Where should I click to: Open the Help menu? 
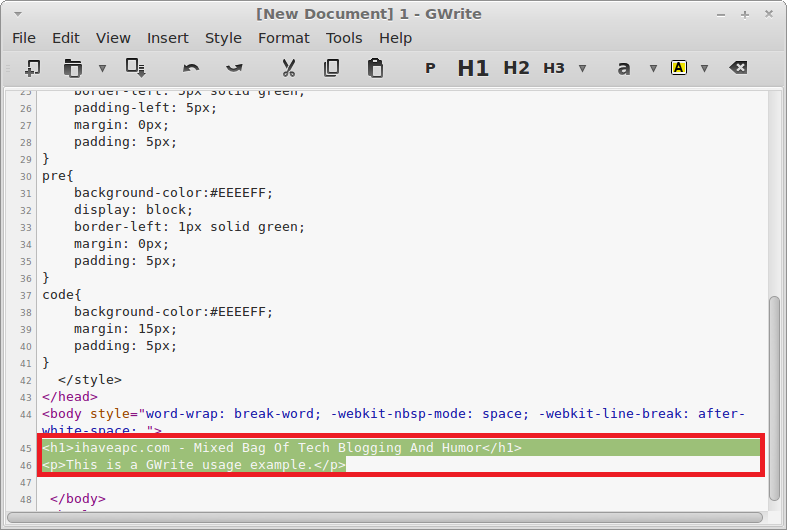tap(396, 38)
